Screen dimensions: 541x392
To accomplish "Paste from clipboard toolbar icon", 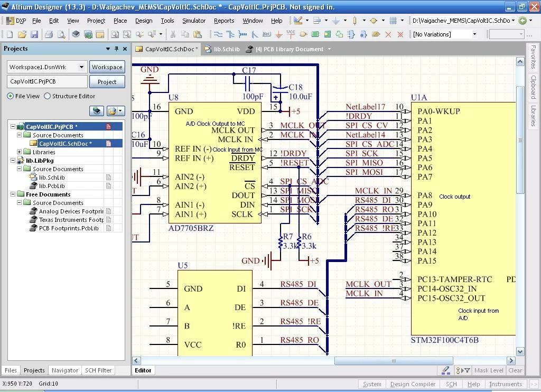I will (x=198, y=34).
